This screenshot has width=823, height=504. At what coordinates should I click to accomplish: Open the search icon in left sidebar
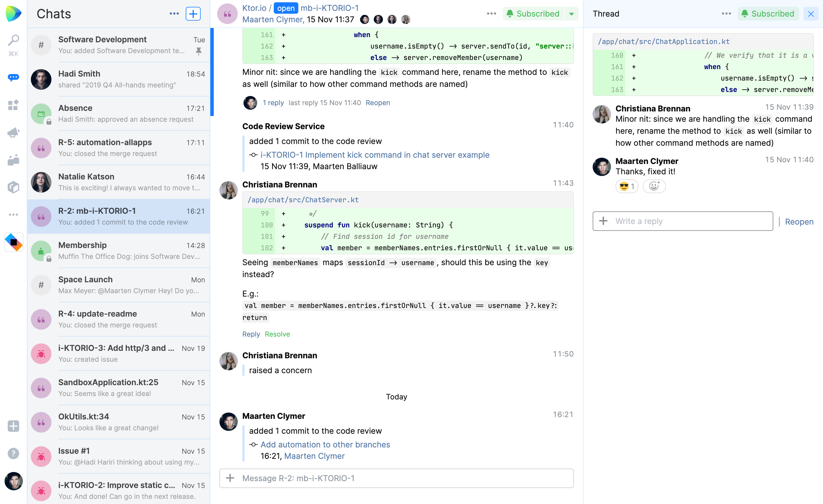13,40
